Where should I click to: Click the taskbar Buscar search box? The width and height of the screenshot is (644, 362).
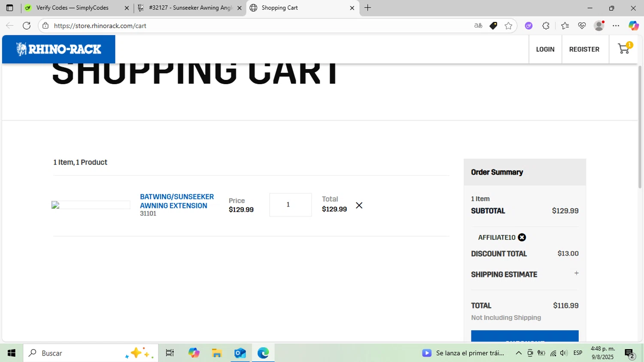[91, 353]
